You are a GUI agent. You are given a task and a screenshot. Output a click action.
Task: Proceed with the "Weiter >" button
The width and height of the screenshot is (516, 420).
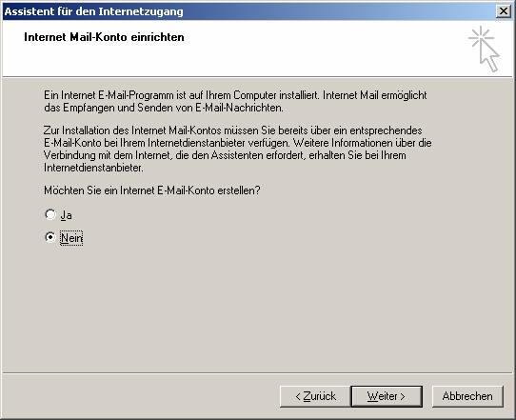point(387,396)
